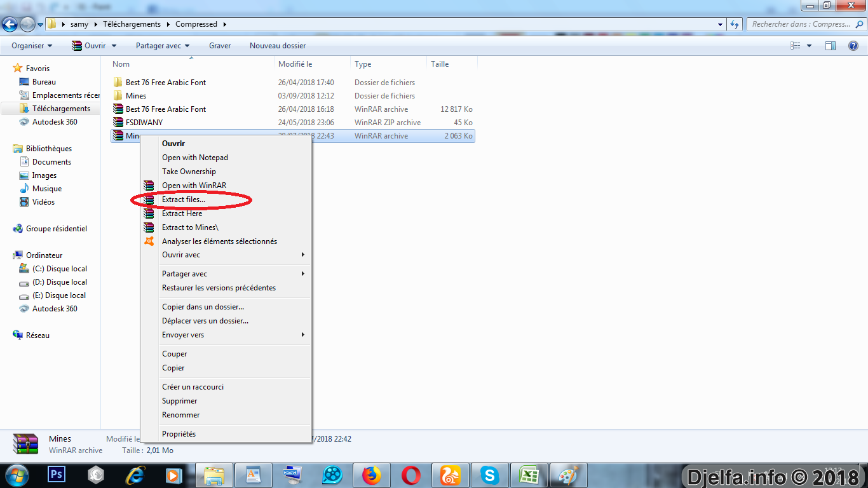The height and width of the screenshot is (488, 868).
Task: Open Skype from the taskbar
Action: click(x=489, y=475)
